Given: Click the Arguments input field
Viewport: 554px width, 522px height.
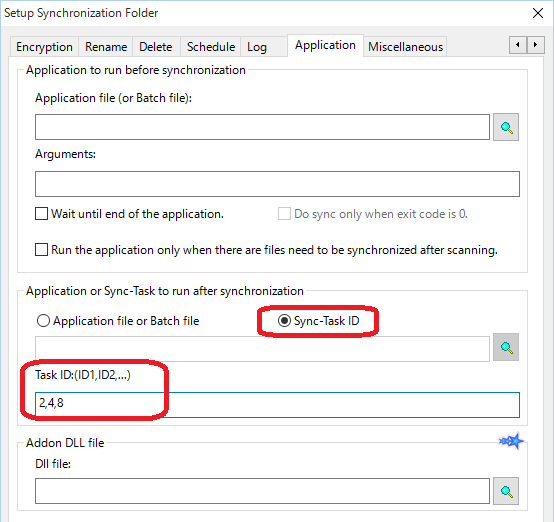Looking at the screenshot, I should 277,184.
